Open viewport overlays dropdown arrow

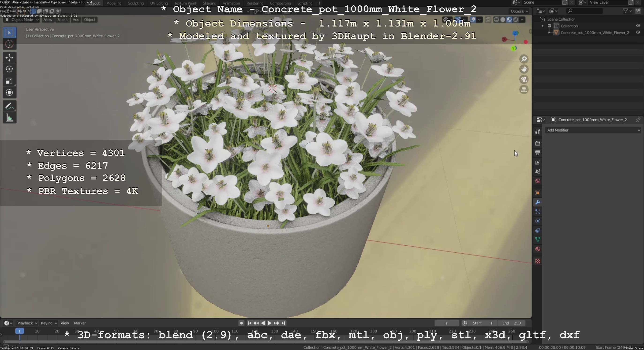tap(479, 19)
